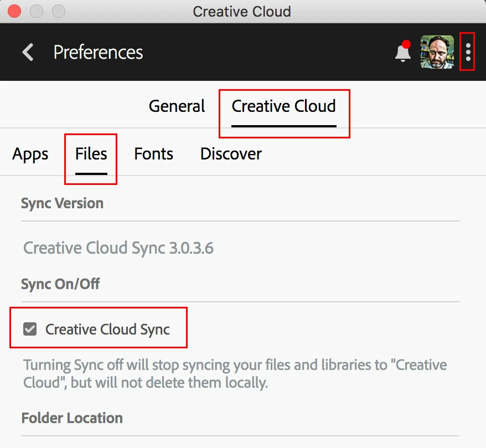The image size is (486, 448).
Task: Open the Fonts sub-tab
Action: pyautogui.click(x=153, y=154)
